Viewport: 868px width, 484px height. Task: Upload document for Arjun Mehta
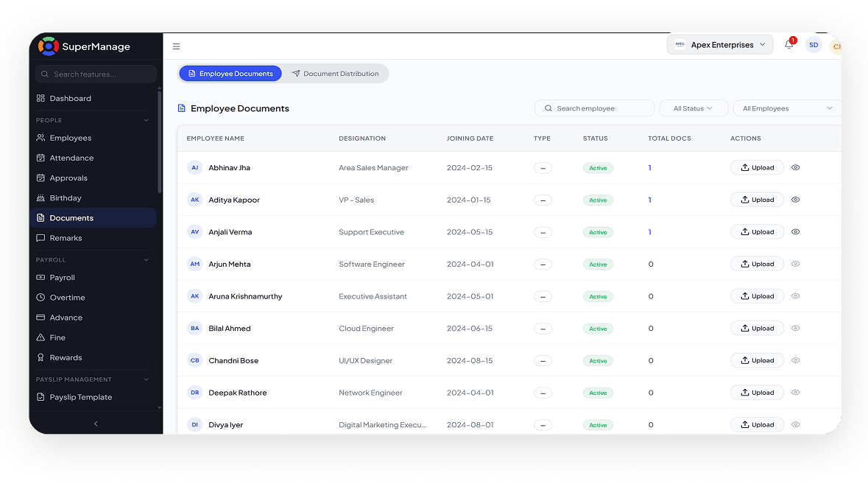click(x=757, y=264)
